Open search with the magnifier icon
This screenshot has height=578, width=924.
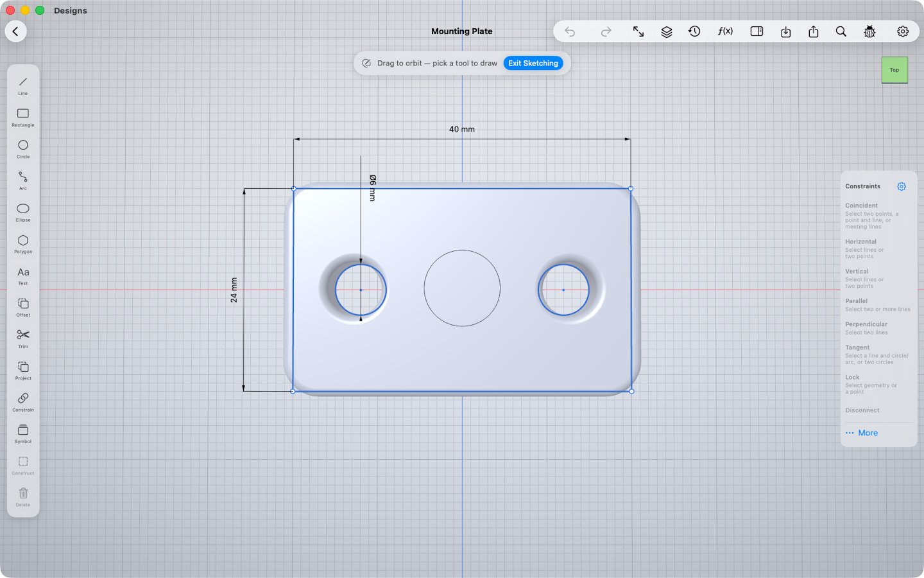pos(841,31)
